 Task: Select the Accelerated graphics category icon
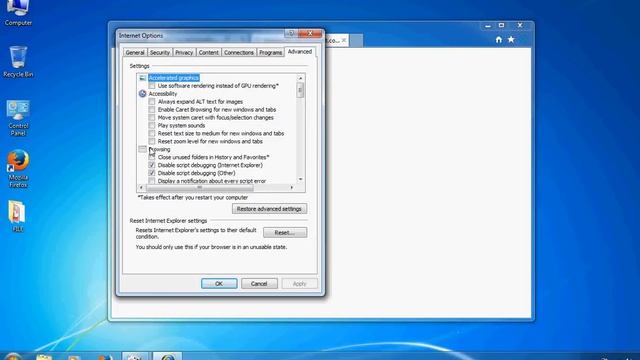click(142, 78)
